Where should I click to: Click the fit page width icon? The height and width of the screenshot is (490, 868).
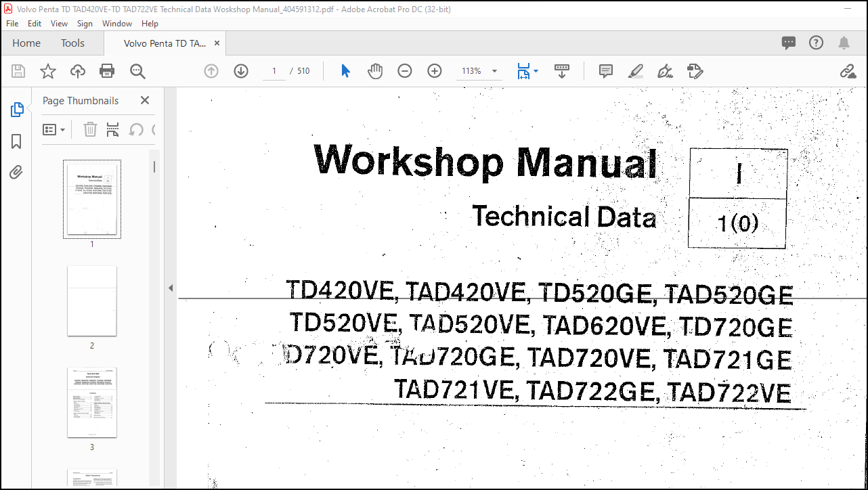523,71
